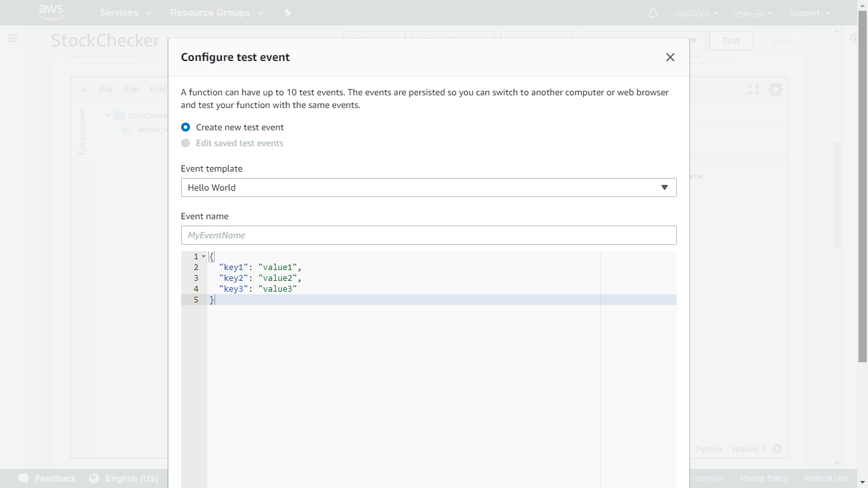Viewport: 868px width, 488px height.
Task: Toggle the fullscreen editor icon
Action: [x=754, y=90]
